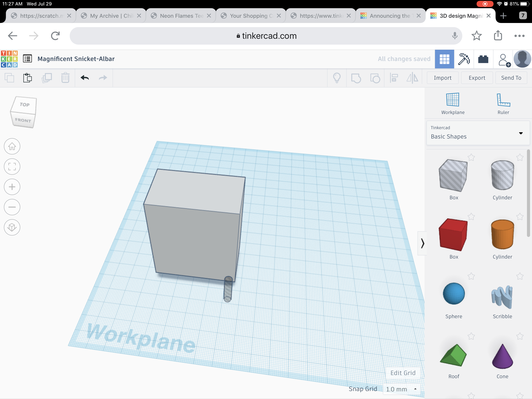Pick the green Roof shape

pos(453,355)
